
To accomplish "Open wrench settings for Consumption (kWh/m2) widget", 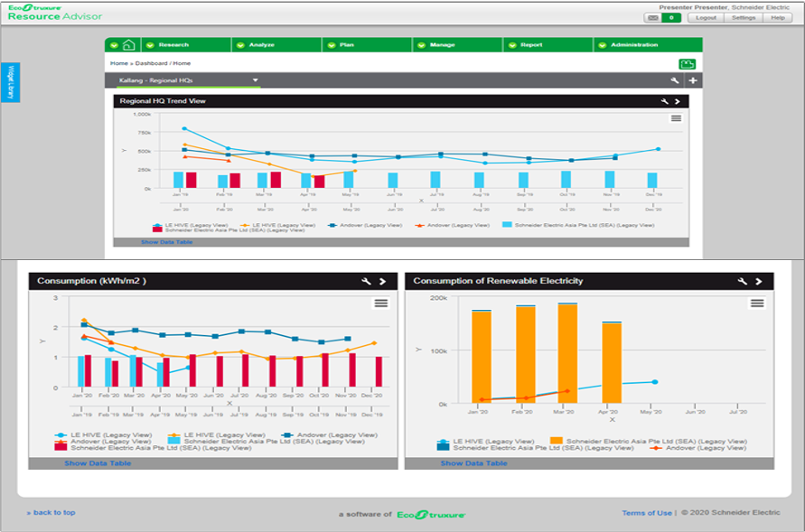I will tap(366, 281).
